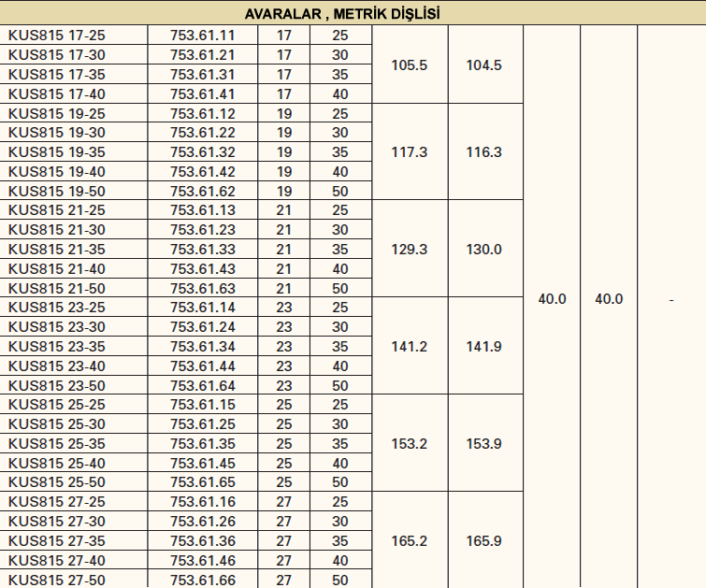Click the second 40.0 merged cell

(609, 299)
